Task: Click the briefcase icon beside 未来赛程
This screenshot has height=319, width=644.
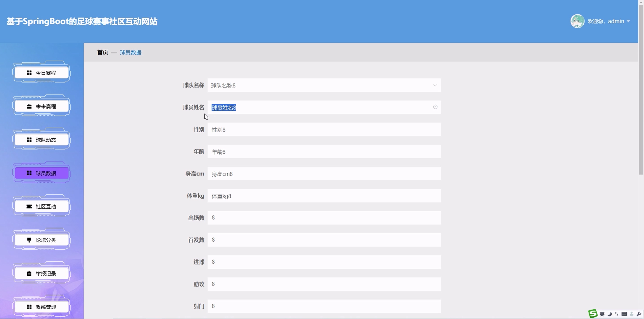Action: [x=29, y=106]
